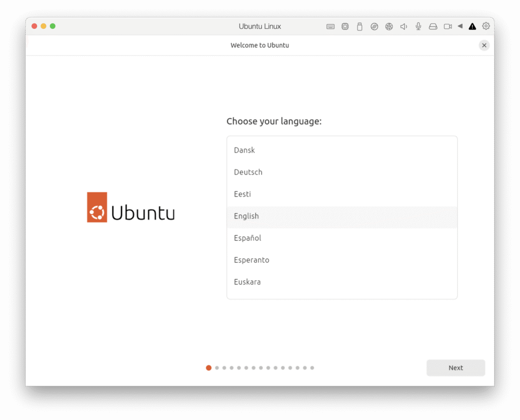
Task: Open the VM settings gear icon
Action: coord(486,26)
